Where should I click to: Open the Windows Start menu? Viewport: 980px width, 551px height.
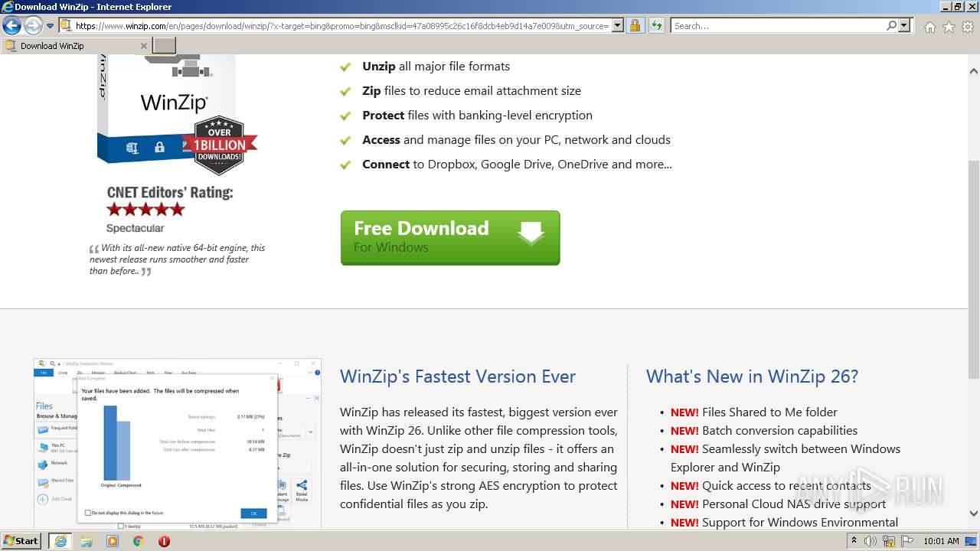(21, 541)
